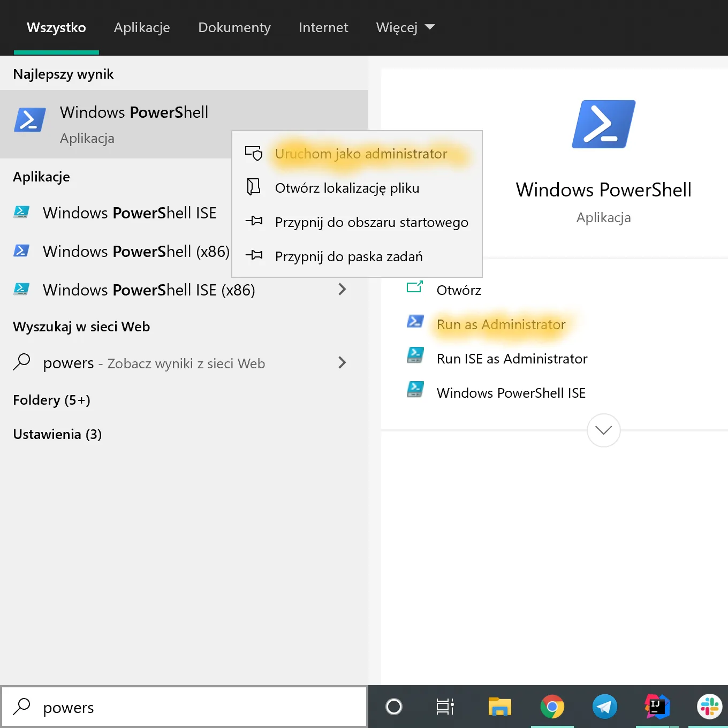Launch Windows PowerShell ISE from preview actions

(x=511, y=393)
